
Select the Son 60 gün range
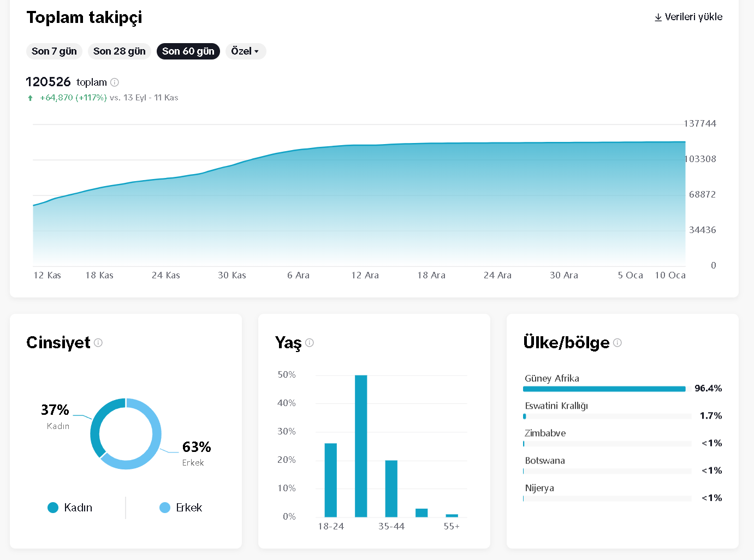pyautogui.click(x=188, y=51)
